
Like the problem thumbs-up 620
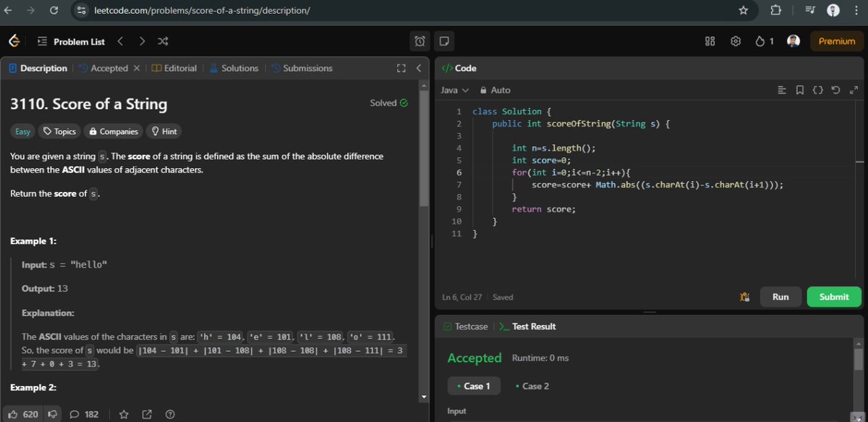pos(22,415)
